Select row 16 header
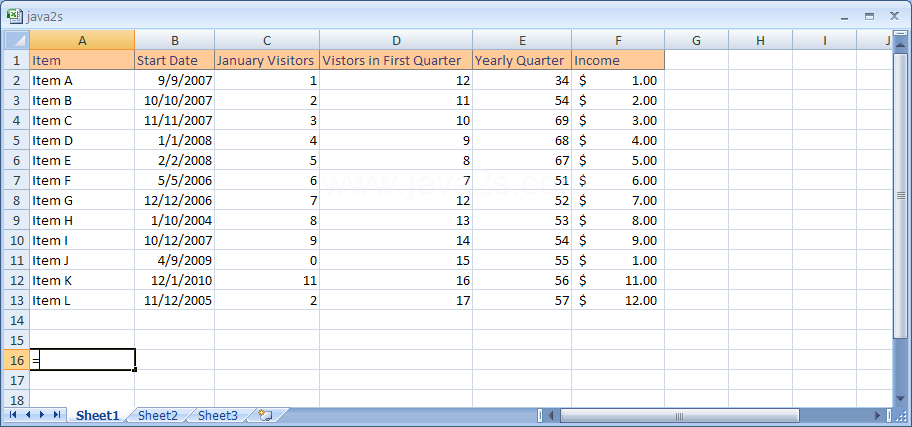The width and height of the screenshot is (912, 427). [x=16, y=361]
